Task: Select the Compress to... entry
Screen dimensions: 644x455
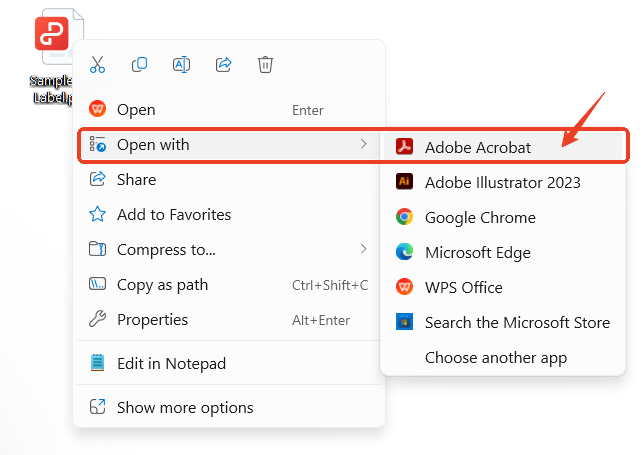Action: coord(229,249)
